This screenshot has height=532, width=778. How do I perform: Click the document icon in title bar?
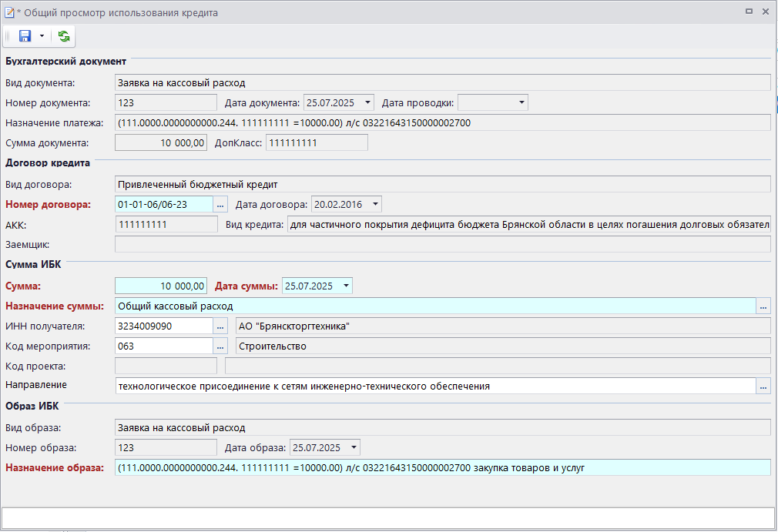click(x=9, y=12)
